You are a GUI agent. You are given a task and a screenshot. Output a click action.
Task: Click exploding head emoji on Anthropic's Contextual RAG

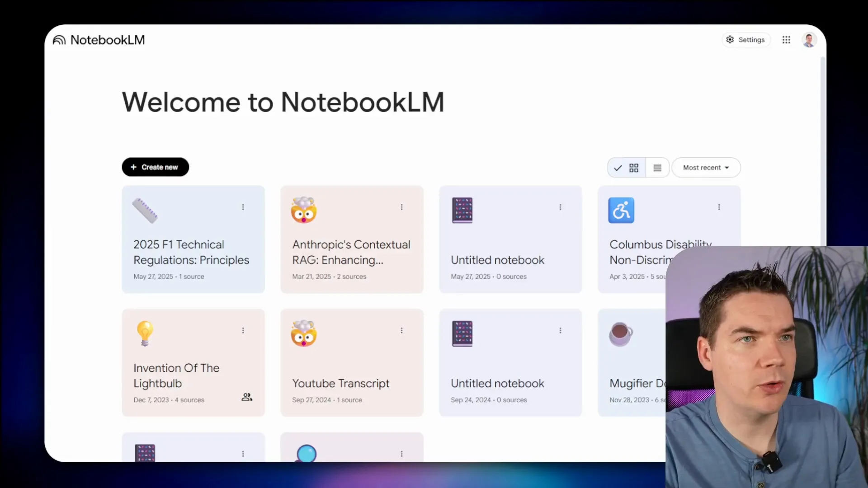click(x=304, y=210)
